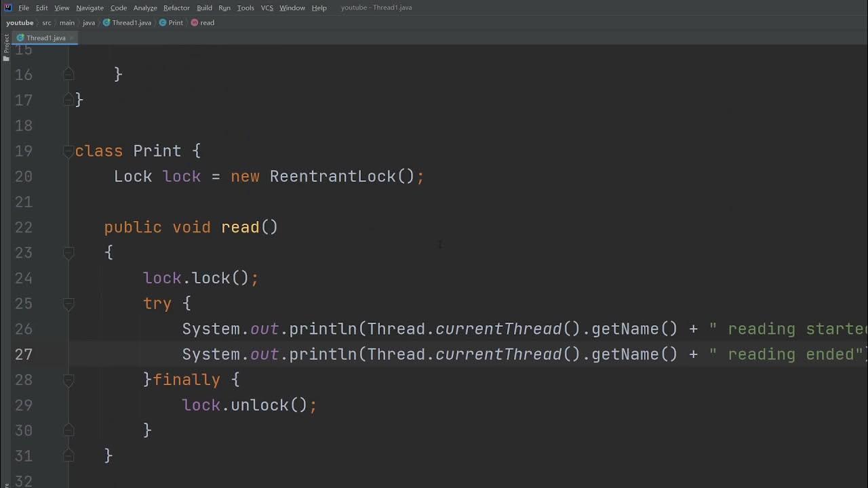Click 'public void' keywords on line 22
The height and width of the screenshot is (488, 868).
(157, 227)
